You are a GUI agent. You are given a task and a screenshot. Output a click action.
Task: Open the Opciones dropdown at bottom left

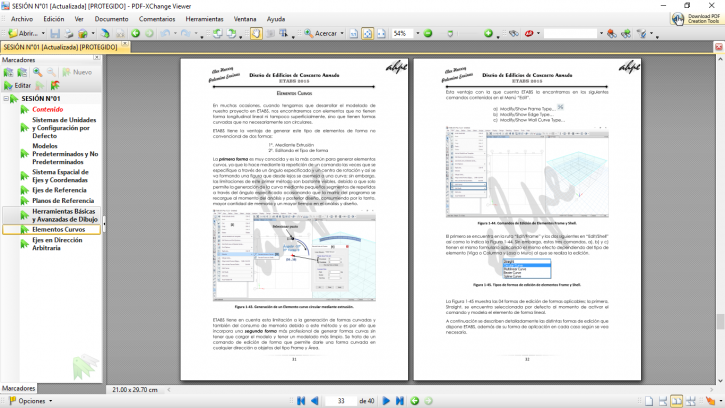50,400
